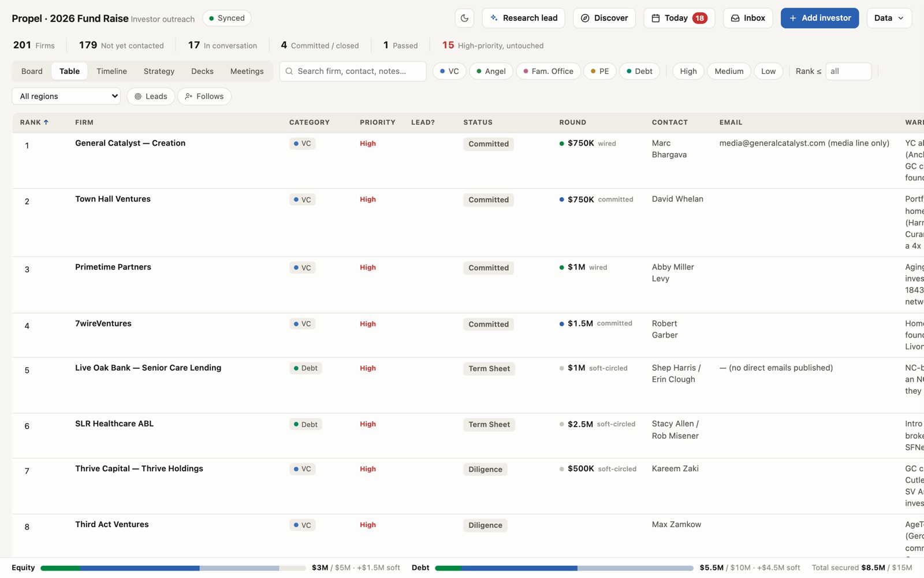
Task: Filter by Low priority chip
Action: click(768, 71)
